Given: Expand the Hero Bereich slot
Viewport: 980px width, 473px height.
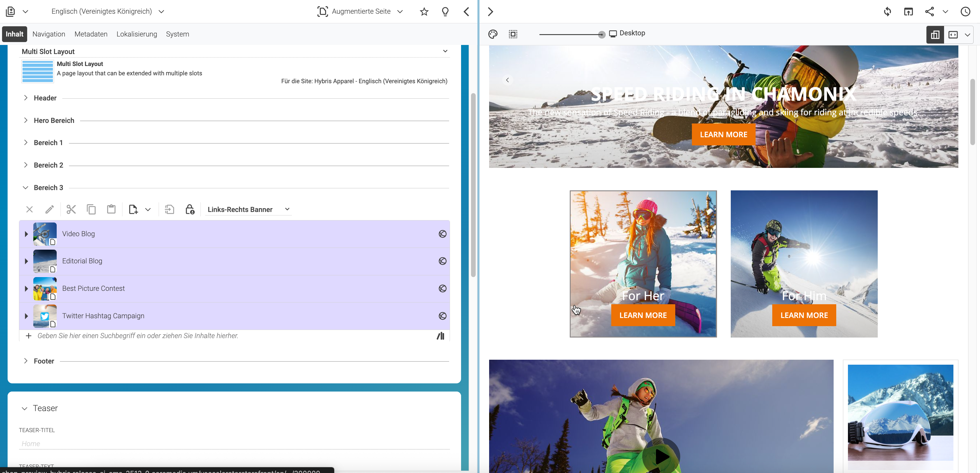Looking at the screenshot, I should (x=25, y=120).
